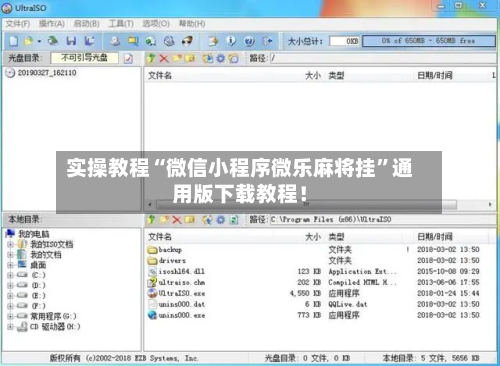The image size is (500, 366).
Task: Click the Refresh icon in local directory toolbar
Action: coord(234,219)
